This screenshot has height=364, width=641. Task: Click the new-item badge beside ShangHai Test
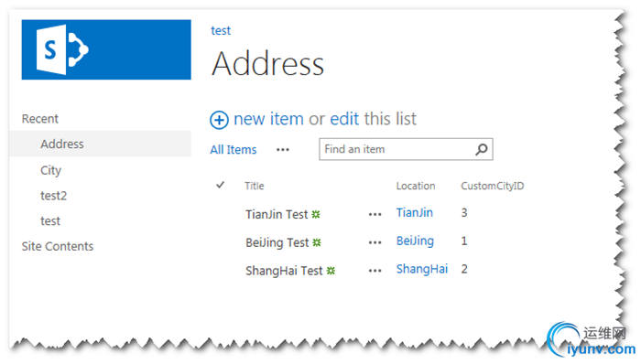pos(331,271)
